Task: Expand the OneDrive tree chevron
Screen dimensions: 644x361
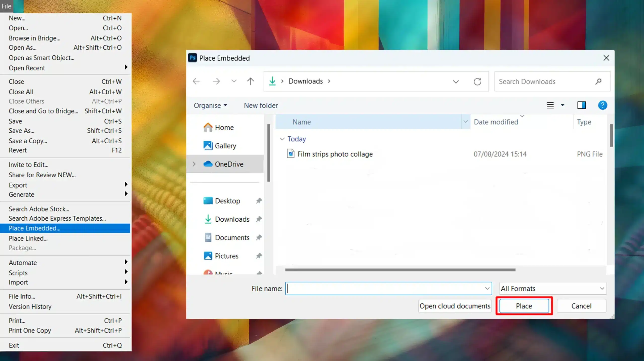Action: point(194,164)
